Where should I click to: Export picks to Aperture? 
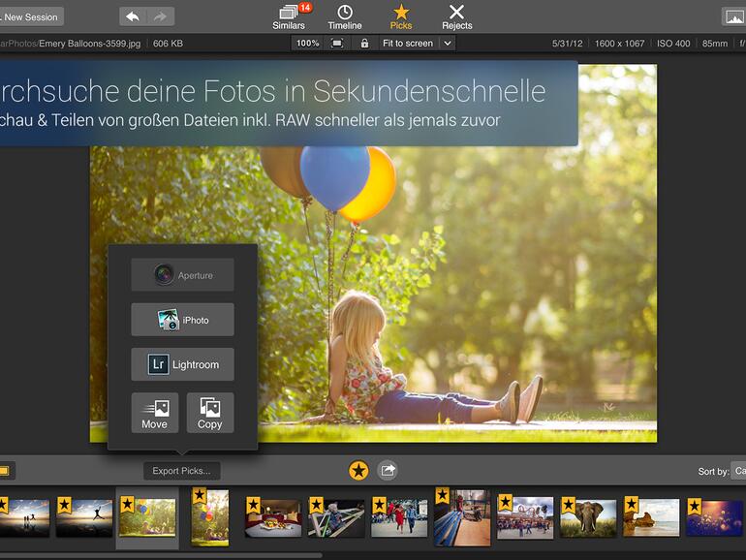click(x=183, y=275)
